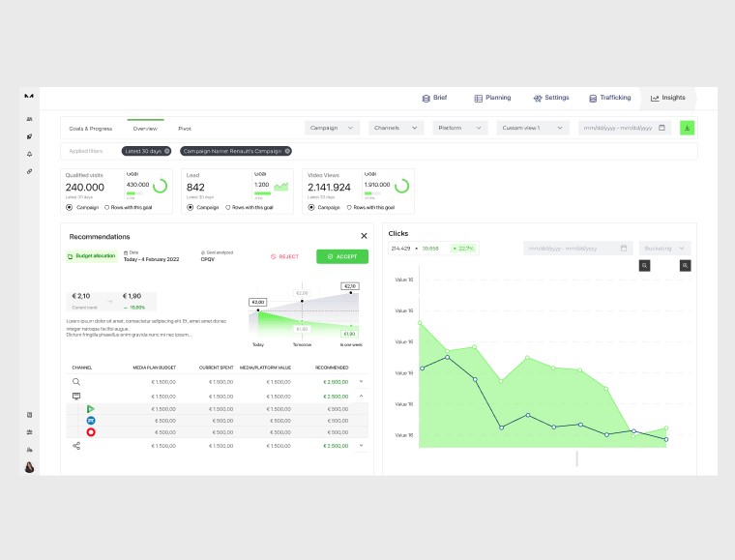Viewport: 735px width, 560px height.
Task: Click the Search channel magnifier icon
Action: point(76,383)
